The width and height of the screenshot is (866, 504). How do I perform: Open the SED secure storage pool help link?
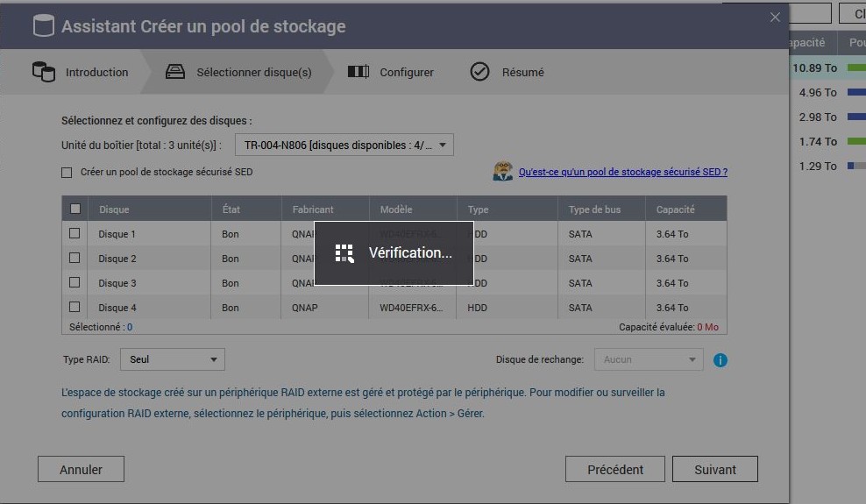pos(622,173)
